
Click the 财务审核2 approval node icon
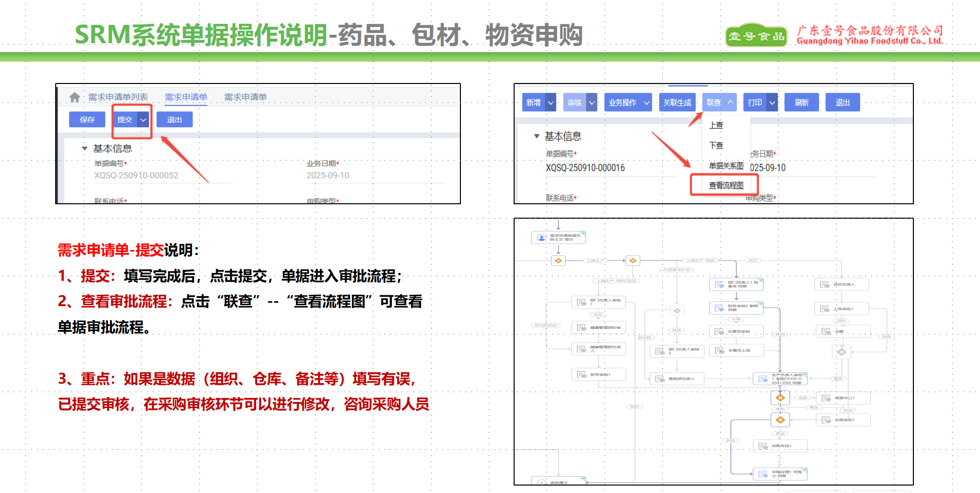point(719,308)
